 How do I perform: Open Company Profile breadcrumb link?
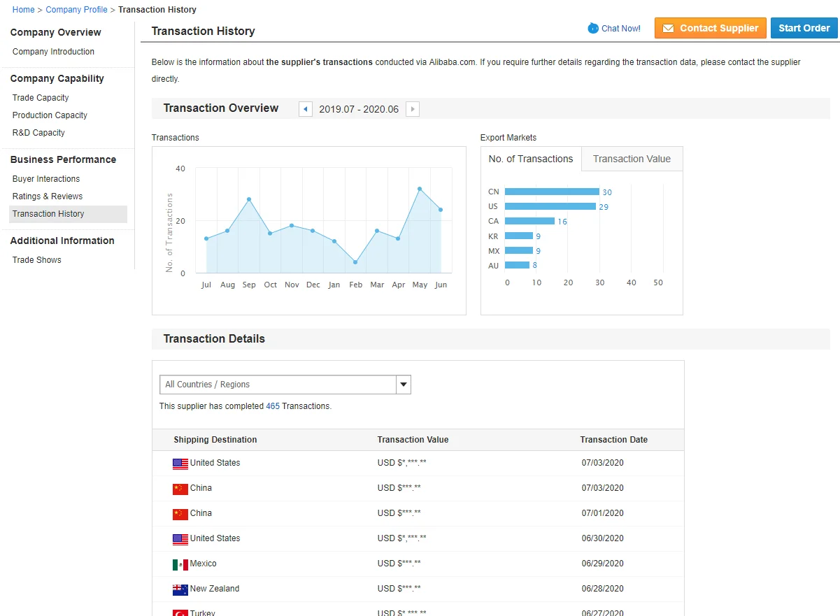pyautogui.click(x=76, y=10)
